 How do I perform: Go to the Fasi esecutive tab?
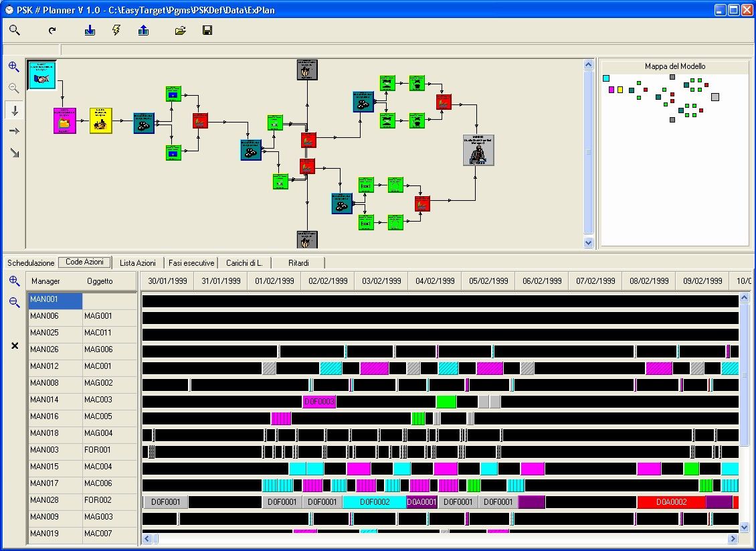(x=191, y=263)
